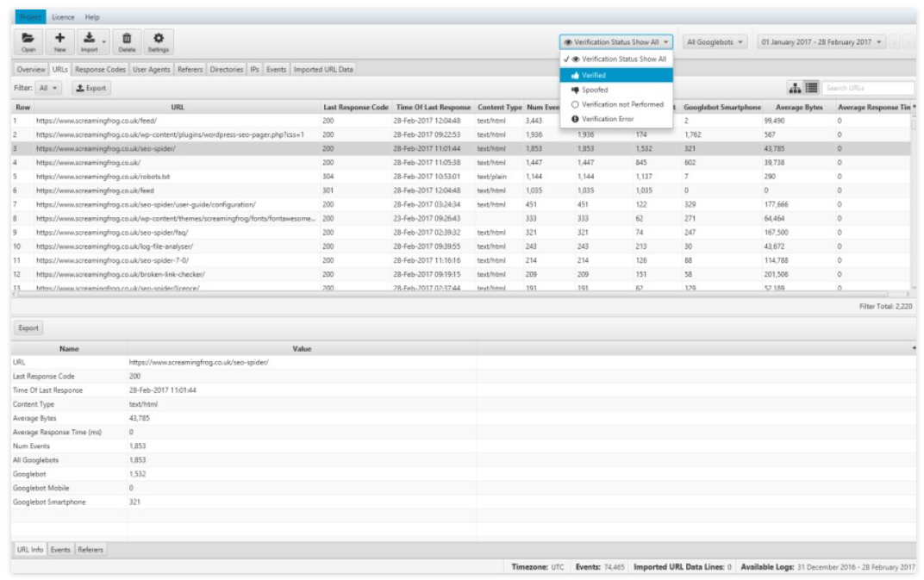Viewport: 924px width, 580px height.
Task: Sort by Last Response Code column
Action: 356,107
